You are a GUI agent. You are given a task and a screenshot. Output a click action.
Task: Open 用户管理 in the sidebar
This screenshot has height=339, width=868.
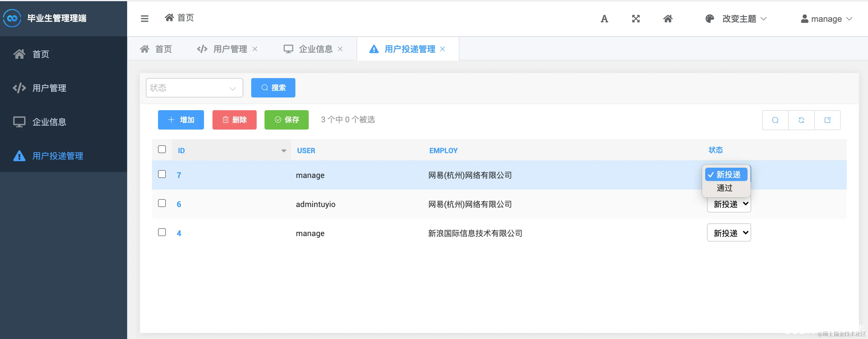[x=49, y=88]
